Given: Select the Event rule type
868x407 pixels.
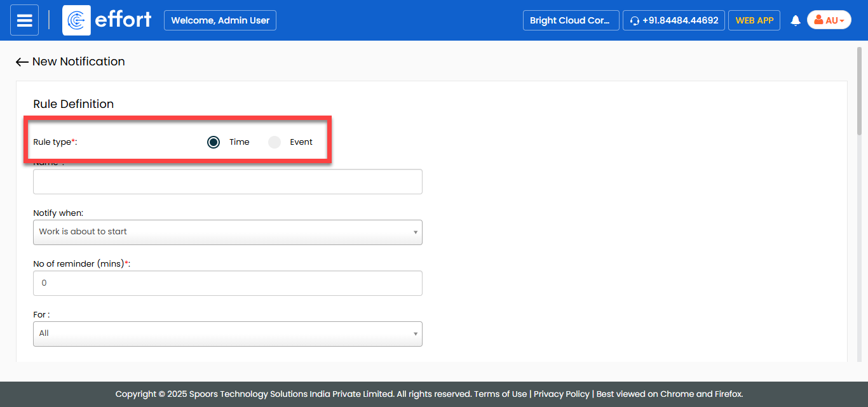Looking at the screenshot, I should click(275, 142).
